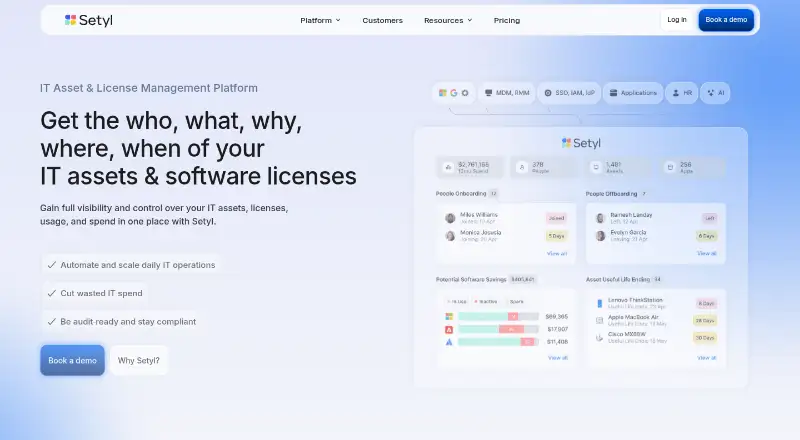Click the Assets stat icon beside 1,481
The width and height of the screenshot is (800, 440).
[595, 167]
